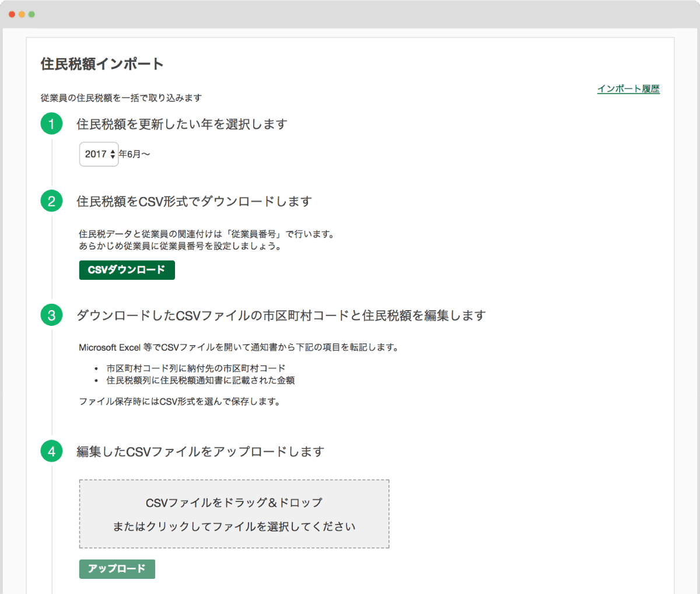Click the yellow minimize window button
Screen dimensions: 700x594
[22, 14]
